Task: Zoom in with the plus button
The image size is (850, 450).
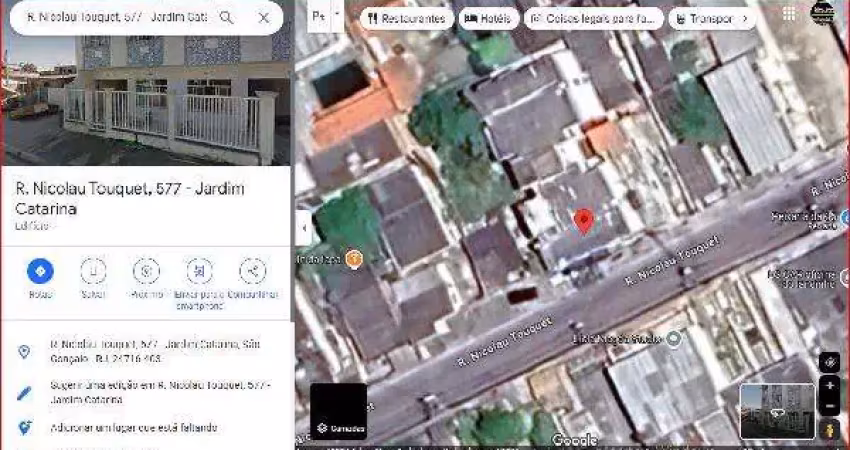Action: click(x=829, y=385)
